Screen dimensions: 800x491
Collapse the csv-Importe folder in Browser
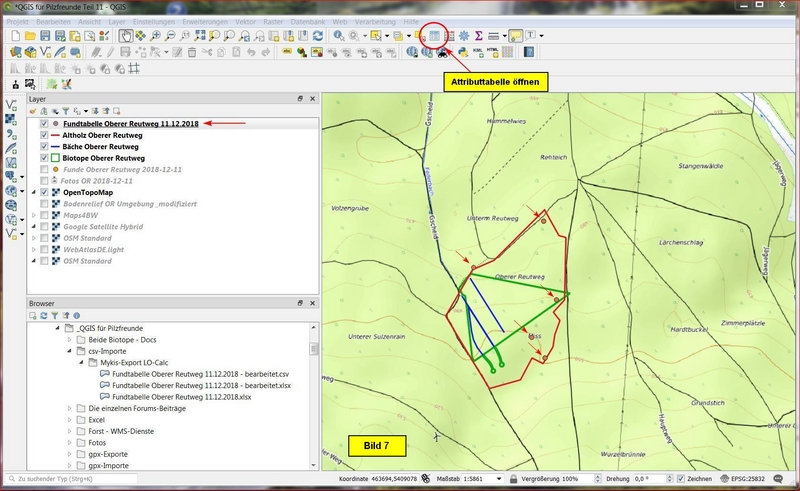click(72, 352)
